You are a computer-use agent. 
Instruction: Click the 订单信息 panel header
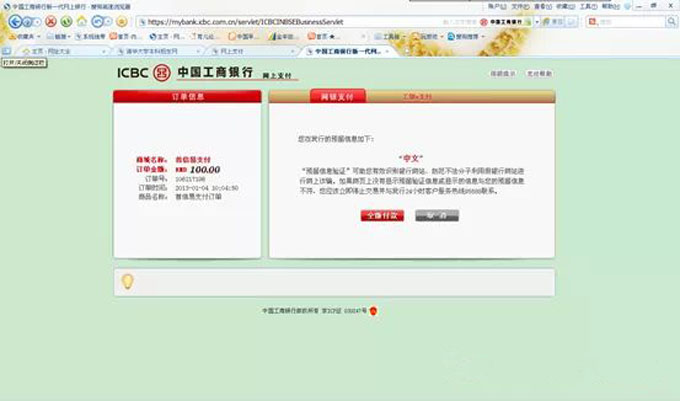187,96
